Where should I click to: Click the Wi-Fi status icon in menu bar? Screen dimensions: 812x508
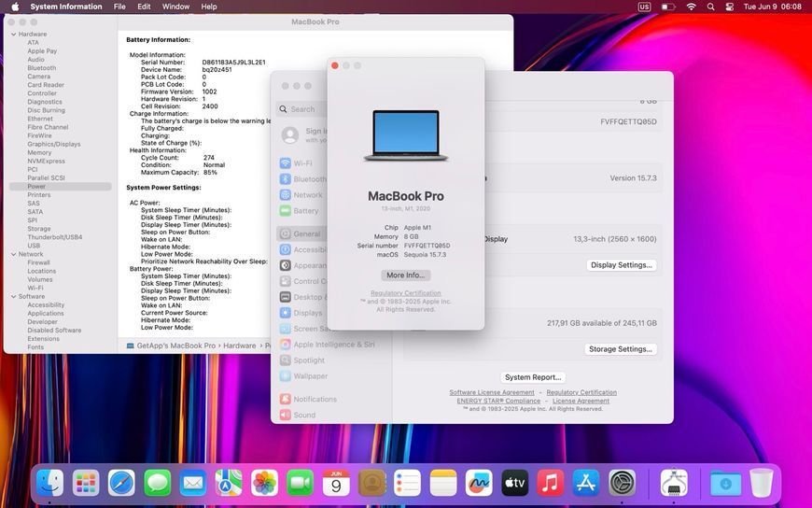(x=691, y=7)
